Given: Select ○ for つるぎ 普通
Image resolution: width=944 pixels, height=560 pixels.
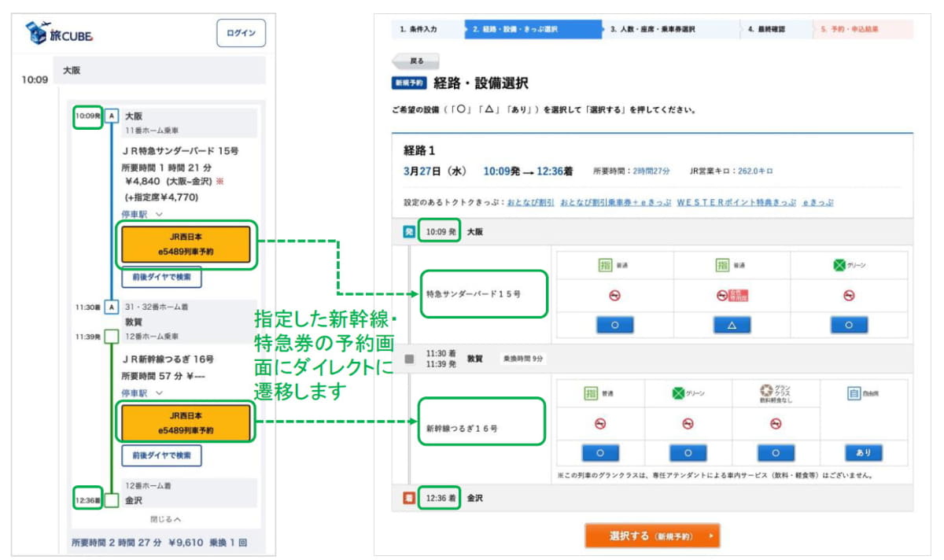Looking at the screenshot, I should 600,453.
